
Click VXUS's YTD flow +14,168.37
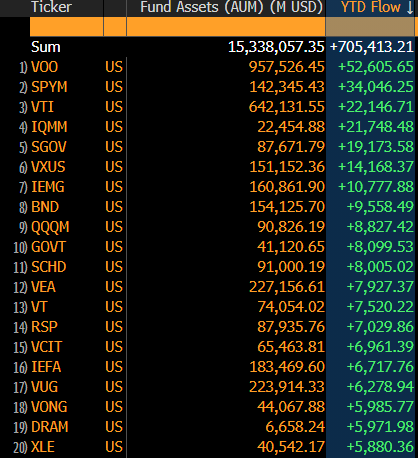[x=376, y=167]
